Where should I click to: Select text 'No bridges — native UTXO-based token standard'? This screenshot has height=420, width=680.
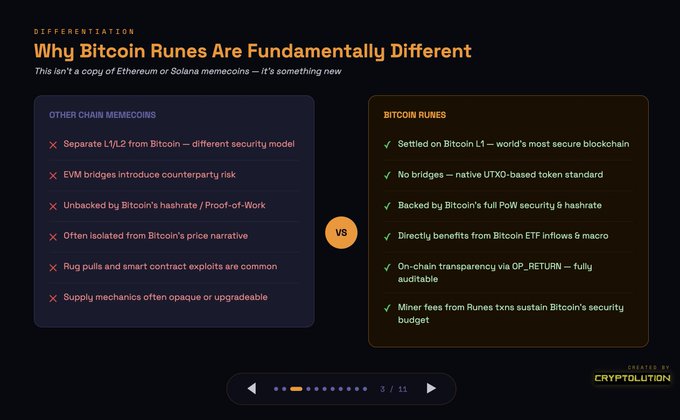(x=500, y=174)
